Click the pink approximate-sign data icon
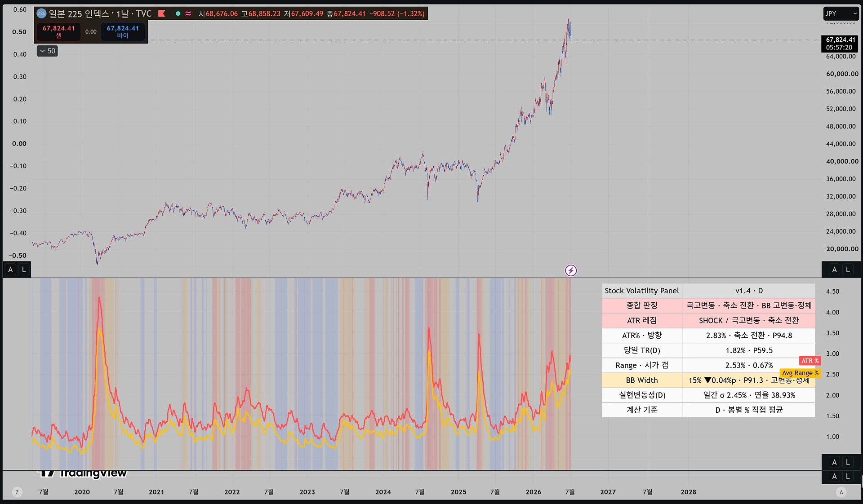Screen dimensions: 863x504 pyautogui.click(x=188, y=13)
